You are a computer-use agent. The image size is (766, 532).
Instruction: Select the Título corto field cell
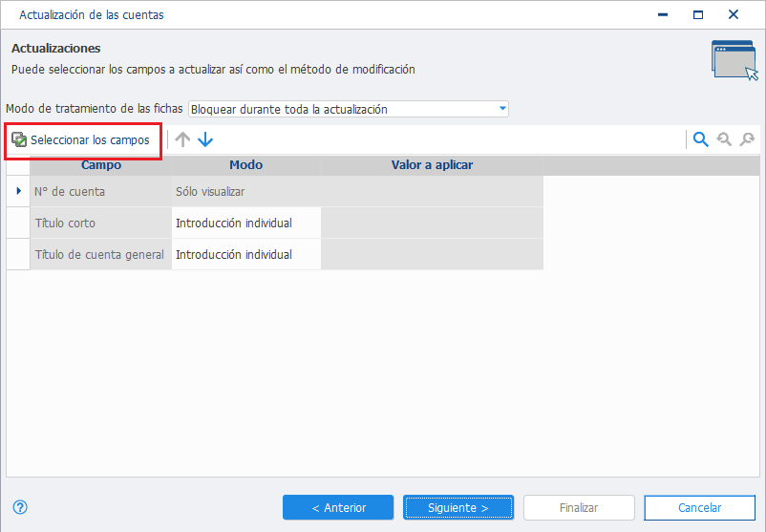pos(101,223)
